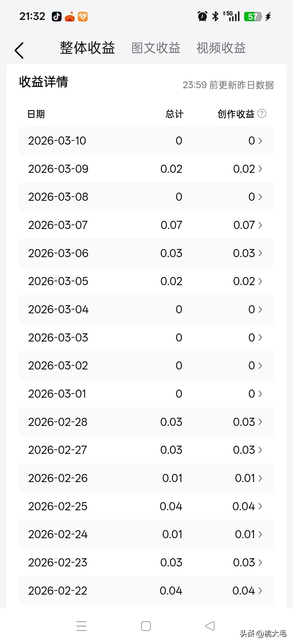The width and height of the screenshot is (293, 644).
Task: Tap the Bluetooth status icon
Action: coord(215,17)
